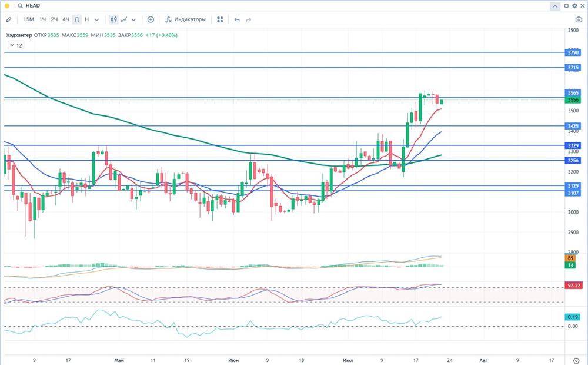Click the 3565 price level label
Image resolution: width=588 pixels, height=365 pixels.
(x=573, y=93)
